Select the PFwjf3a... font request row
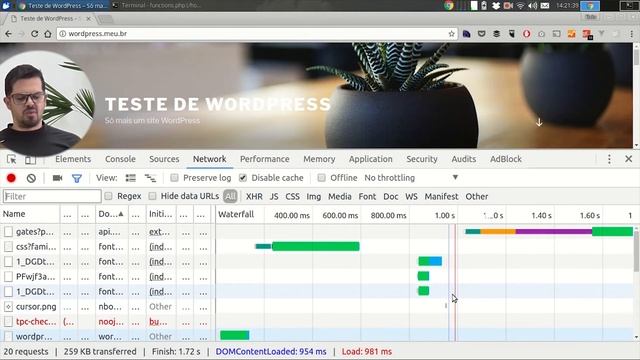640x360 pixels. click(316, 277)
